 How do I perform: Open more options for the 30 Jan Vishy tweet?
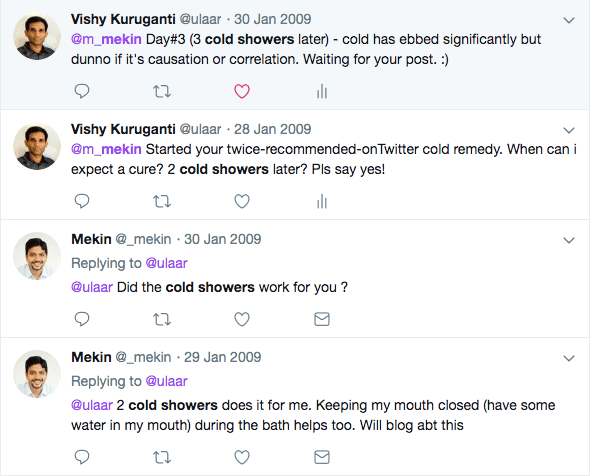[x=569, y=20]
